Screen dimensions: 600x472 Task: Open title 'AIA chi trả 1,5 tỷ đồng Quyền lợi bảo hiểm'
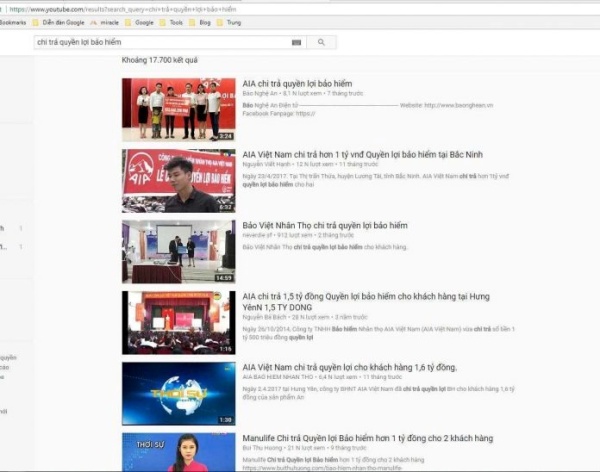coord(366,302)
